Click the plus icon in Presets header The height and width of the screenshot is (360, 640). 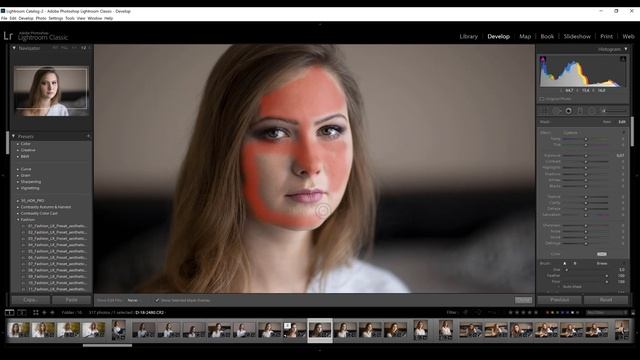click(88, 136)
